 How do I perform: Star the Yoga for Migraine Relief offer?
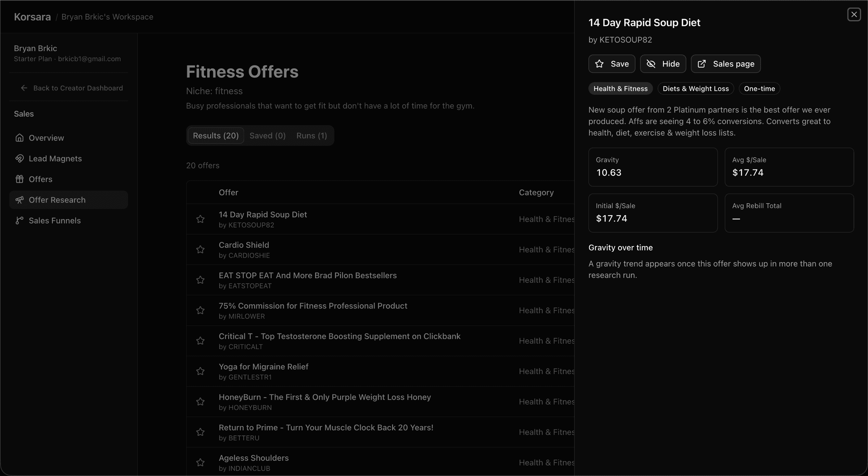[x=200, y=371]
